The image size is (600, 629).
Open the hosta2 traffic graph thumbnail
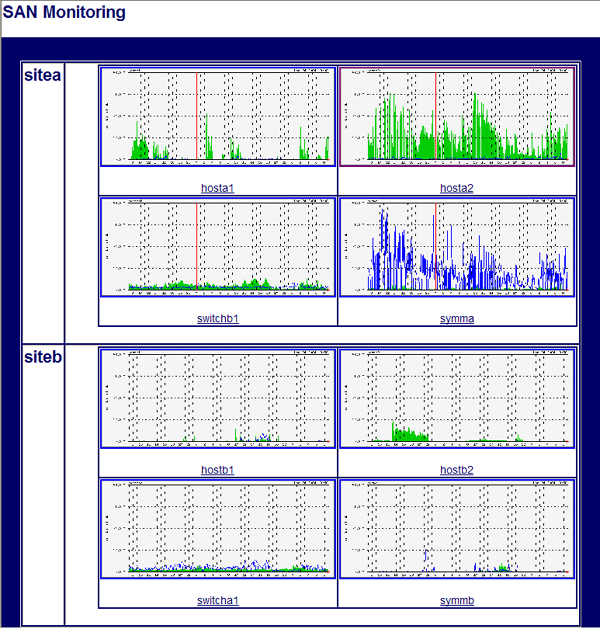pyautogui.click(x=457, y=116)
